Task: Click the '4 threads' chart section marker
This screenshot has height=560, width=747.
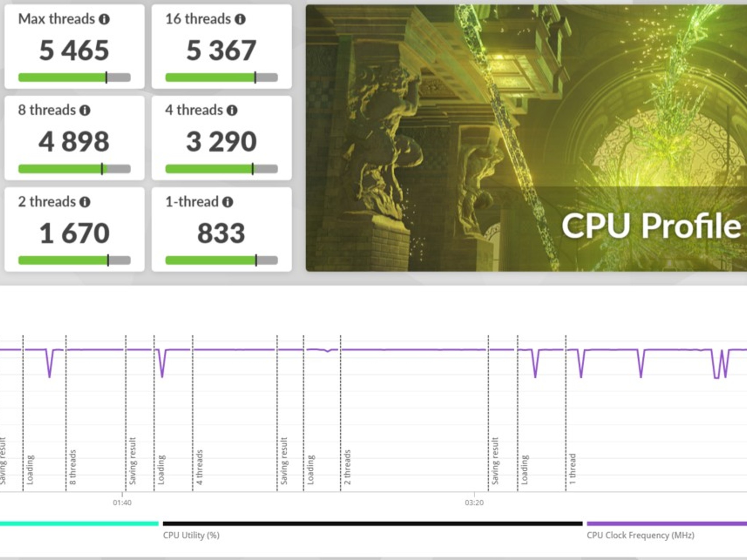Action: [x=199, y=467]
